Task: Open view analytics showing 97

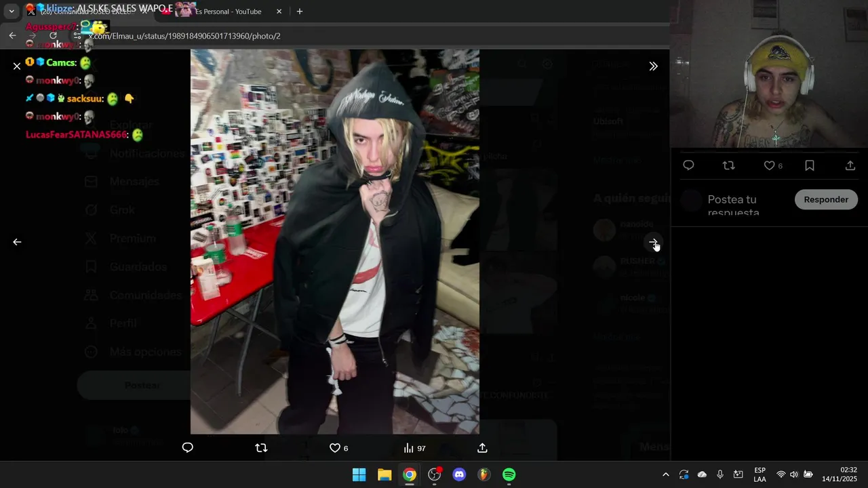Action: [x=414, y=448]
